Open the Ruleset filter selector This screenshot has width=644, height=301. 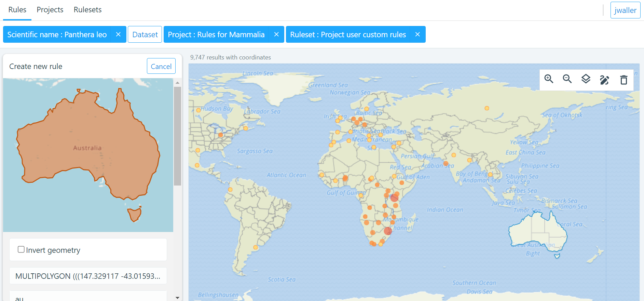pyautogui.click(x=348, y=35)
